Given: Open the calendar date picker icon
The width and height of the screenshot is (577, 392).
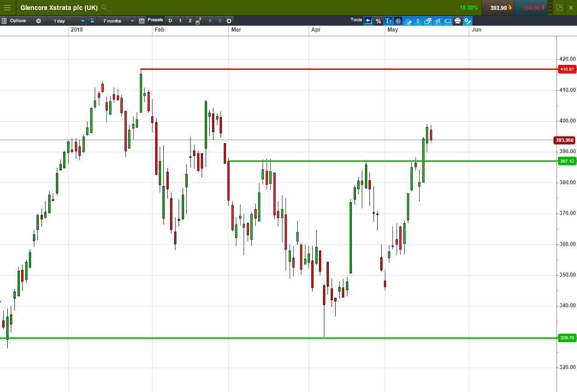Looking at the screenshot, I should point(142,21).
